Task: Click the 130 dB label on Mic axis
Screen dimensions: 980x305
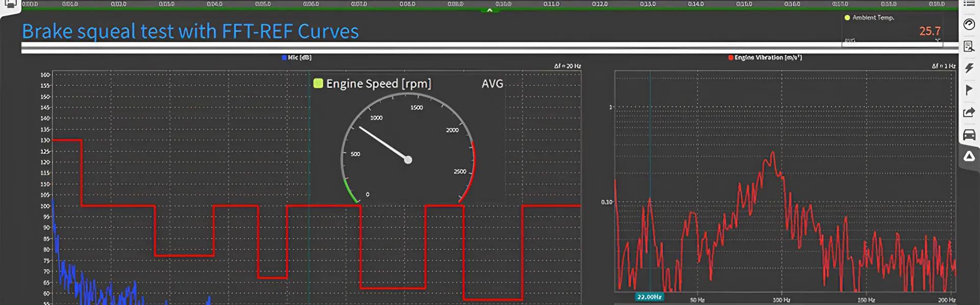Action: (45, 140)
